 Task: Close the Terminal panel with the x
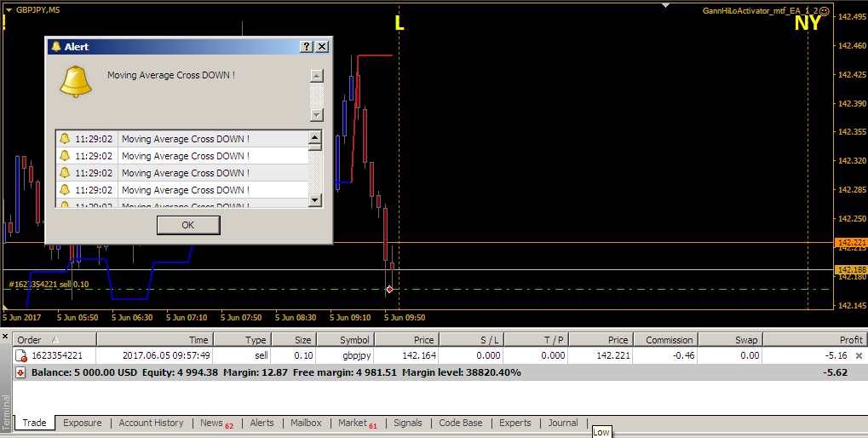click(5, 336)
